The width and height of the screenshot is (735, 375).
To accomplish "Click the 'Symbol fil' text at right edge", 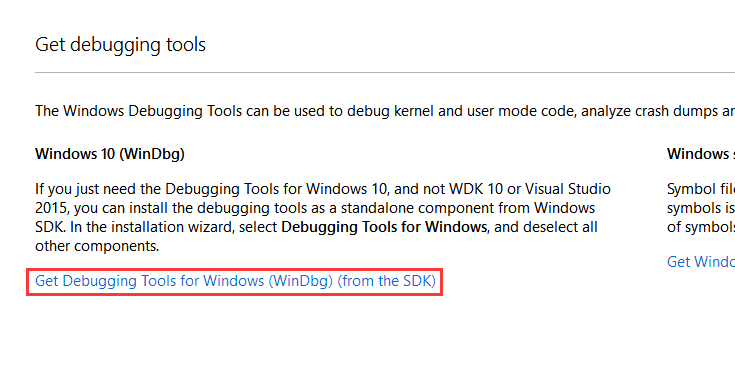I will coord(701,189).
